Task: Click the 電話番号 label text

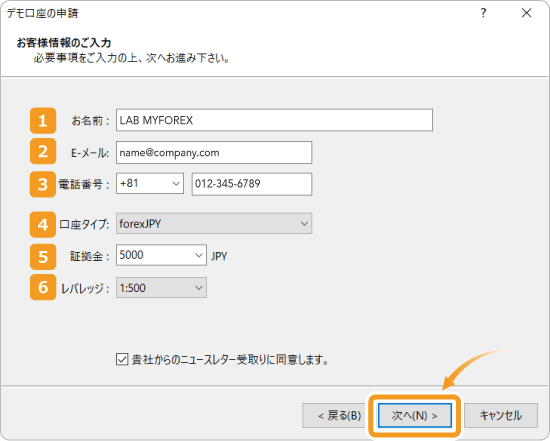Action: pyautogui.click(x=83, y=184)
